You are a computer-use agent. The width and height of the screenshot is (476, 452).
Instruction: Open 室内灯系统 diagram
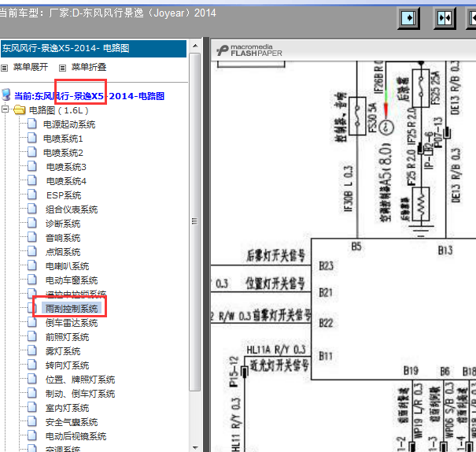67,408
